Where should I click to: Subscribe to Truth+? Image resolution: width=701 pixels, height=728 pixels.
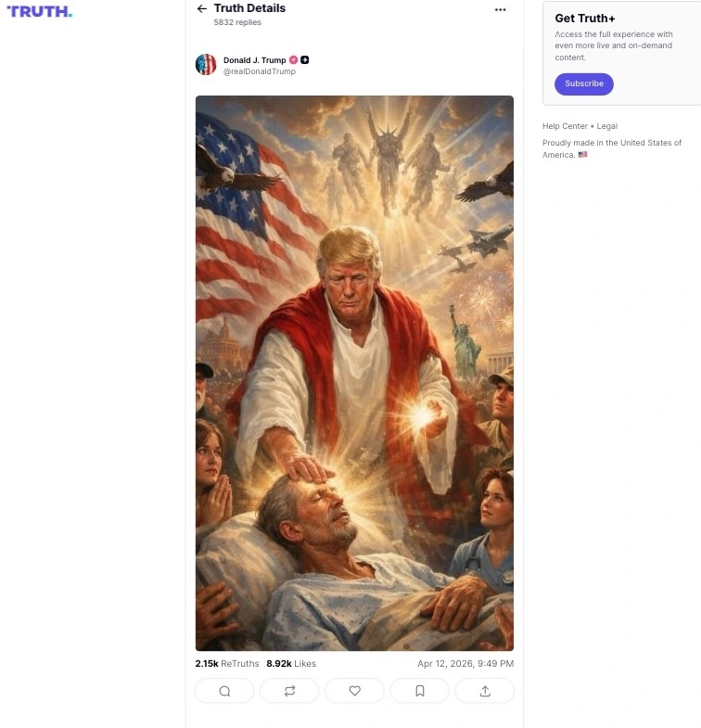(583, 84)
